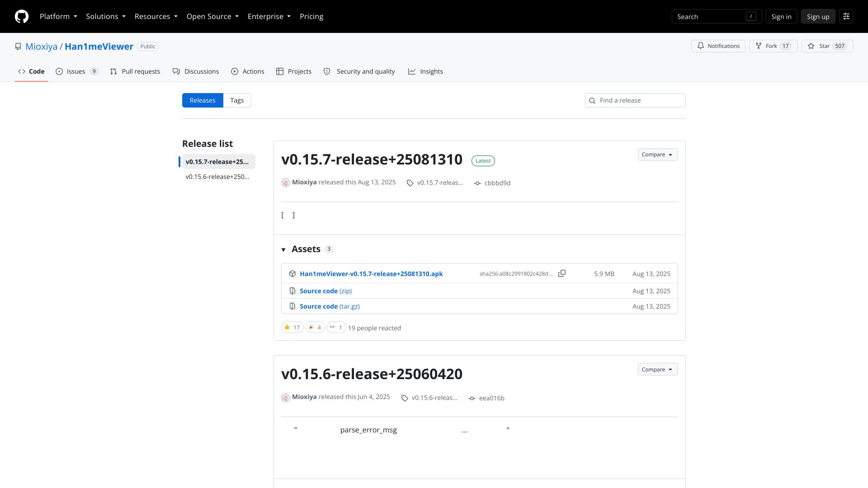
Task: Select the zip source code file icon
Action: 292,291
